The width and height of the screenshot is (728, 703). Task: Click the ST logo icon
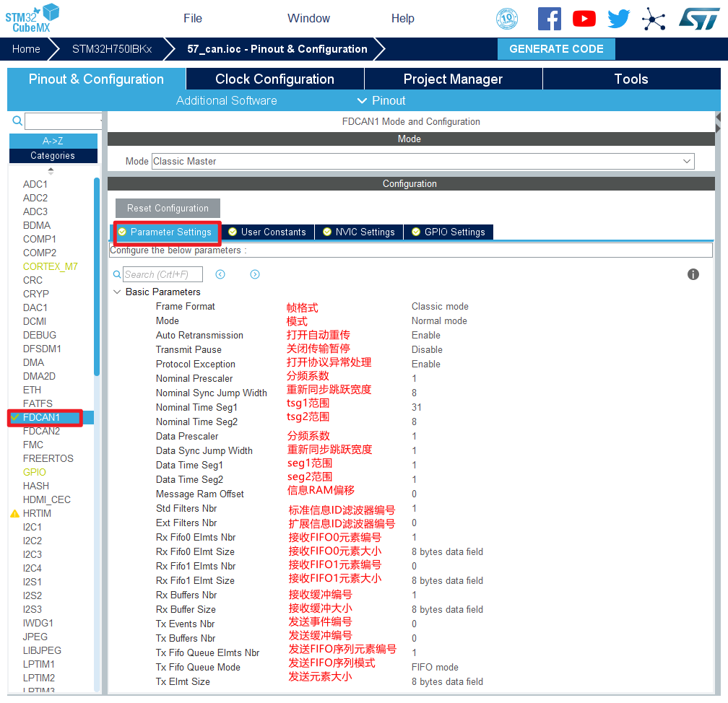point(698,19)
